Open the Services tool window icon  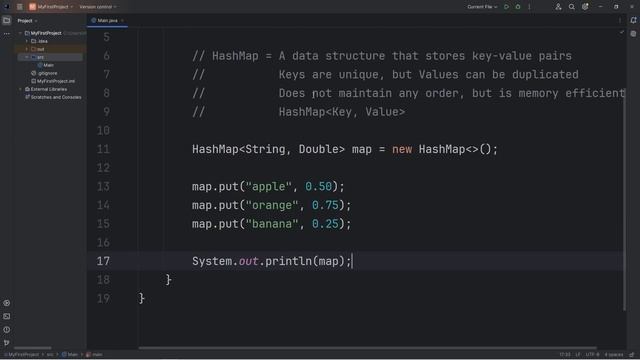pyautogui.click(x=7, y=303)
